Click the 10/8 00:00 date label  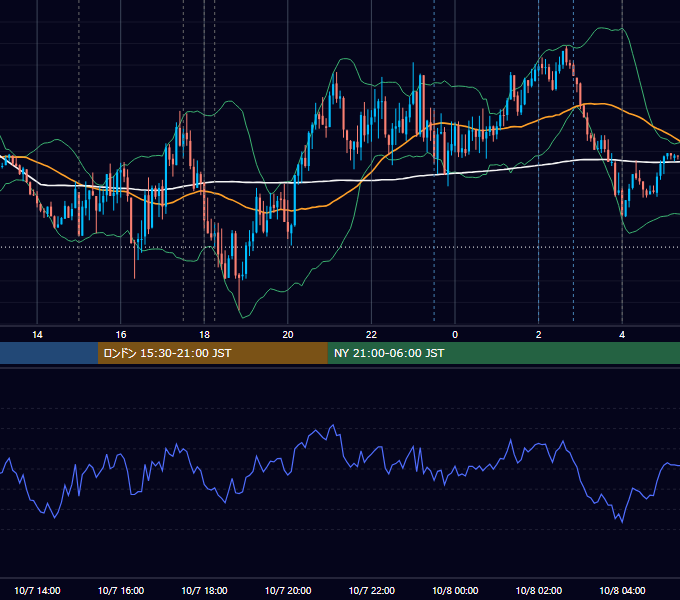tap(455, 590)
